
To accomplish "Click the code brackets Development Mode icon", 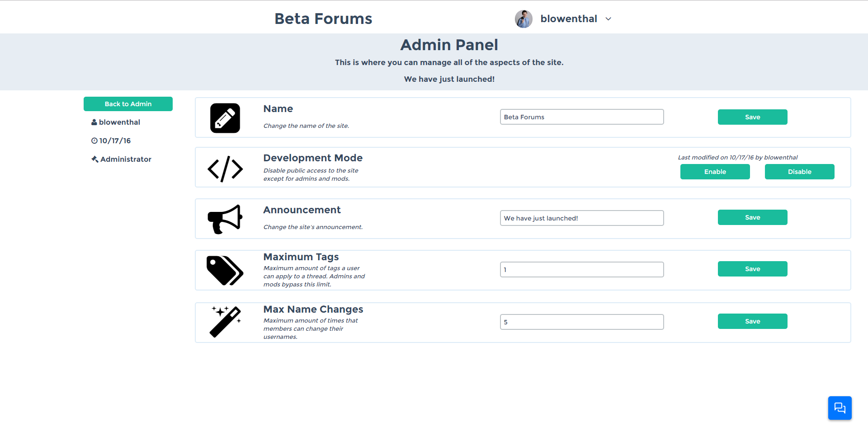I will 225,169.
